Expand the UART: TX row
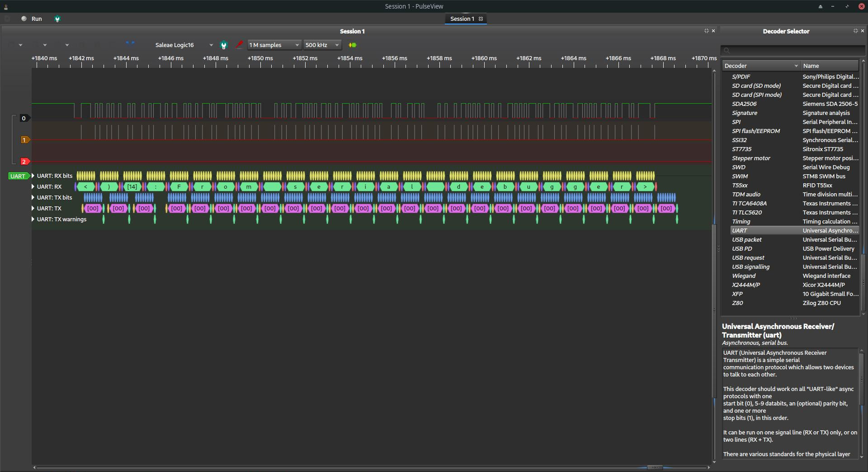Image resolution: width=868 pixels, height=472 pixels. pyautogui.click(x=33, y=208)
